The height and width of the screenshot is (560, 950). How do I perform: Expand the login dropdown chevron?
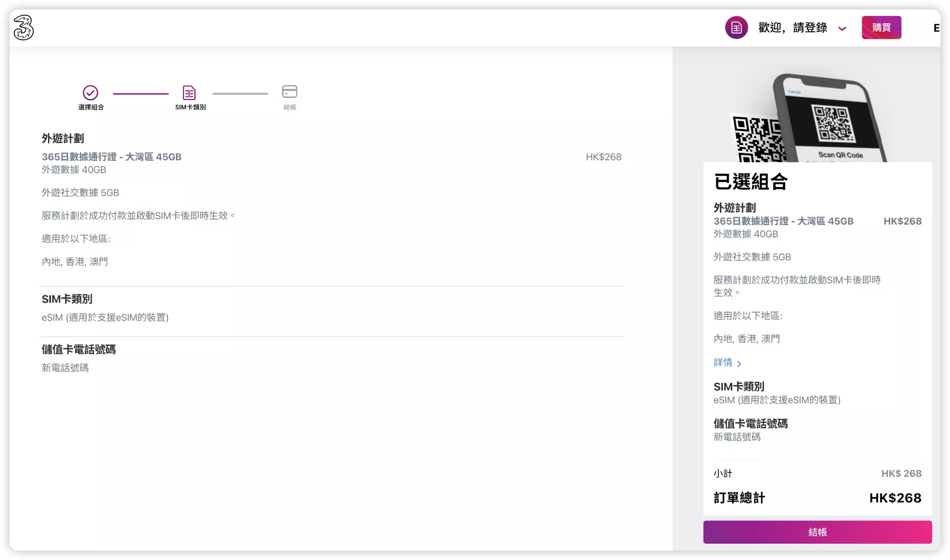(x=842, y=29)
